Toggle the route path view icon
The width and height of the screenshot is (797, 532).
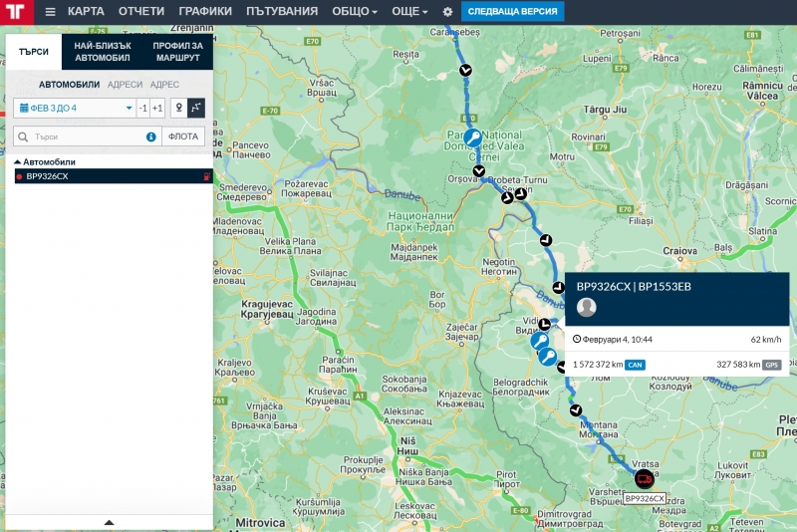click(x=196, y=108)
